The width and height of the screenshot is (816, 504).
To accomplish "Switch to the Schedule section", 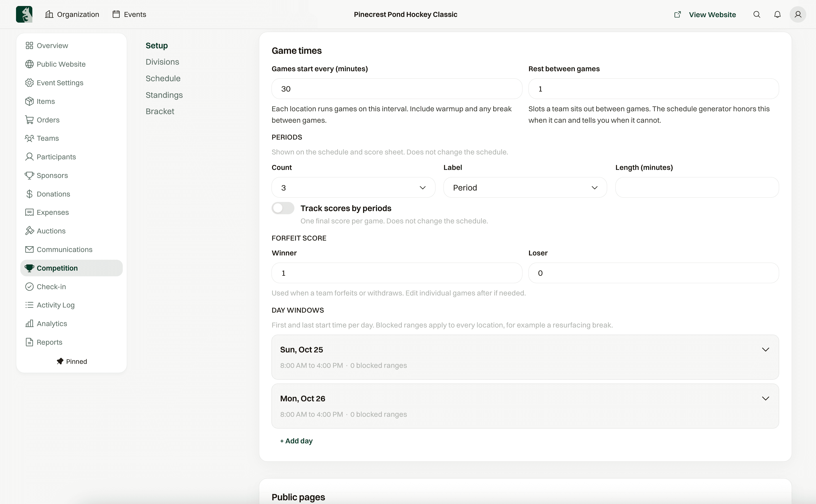I will coord(163,78).
